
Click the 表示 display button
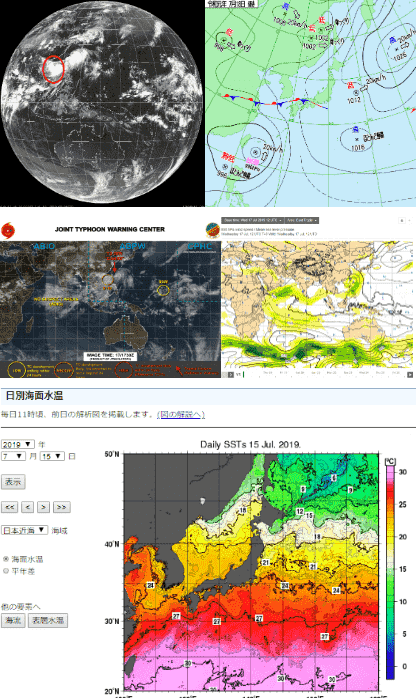13,482
